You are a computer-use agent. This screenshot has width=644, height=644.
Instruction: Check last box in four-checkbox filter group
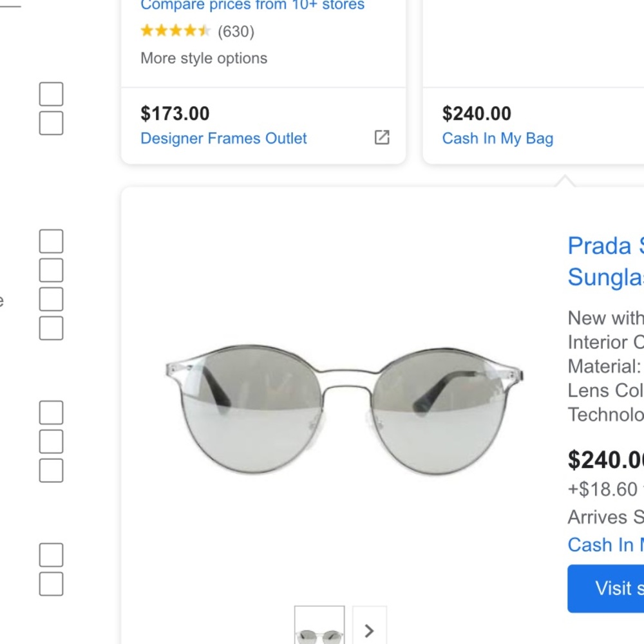(52, 328)
